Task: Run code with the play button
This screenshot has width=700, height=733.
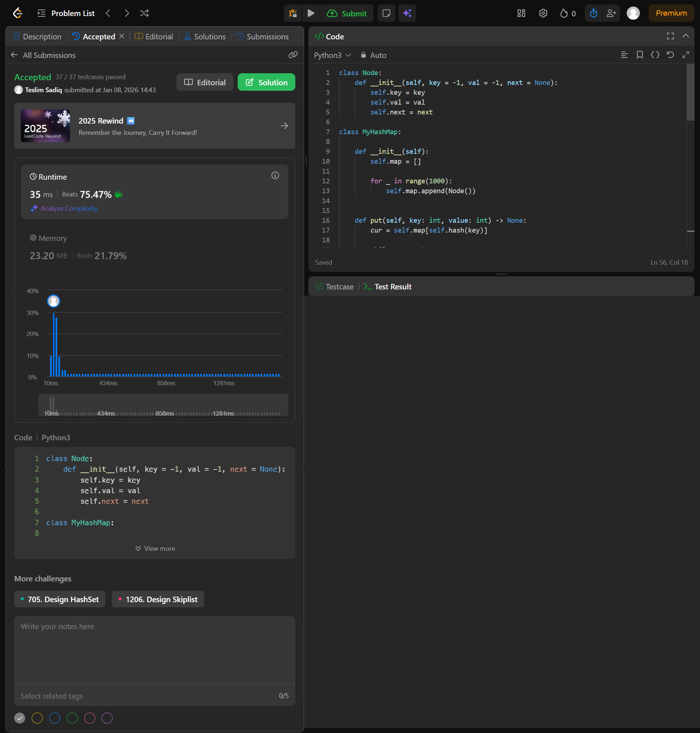Action: [x=311, y=13]
